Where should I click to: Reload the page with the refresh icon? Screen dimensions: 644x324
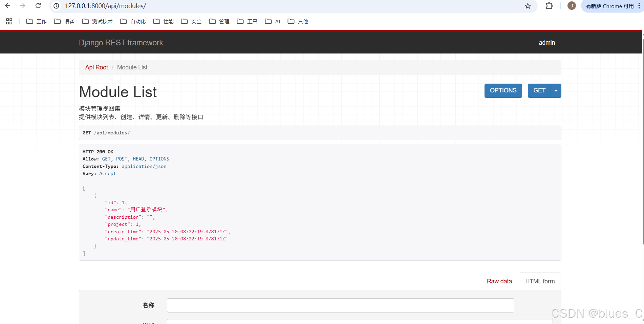pos(38,6)
